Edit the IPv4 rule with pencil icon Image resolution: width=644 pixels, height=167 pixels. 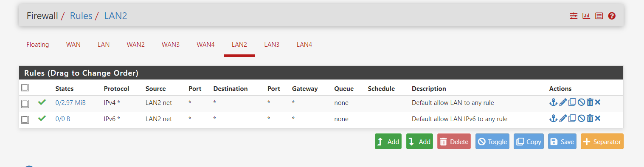(x=563, y=102)
